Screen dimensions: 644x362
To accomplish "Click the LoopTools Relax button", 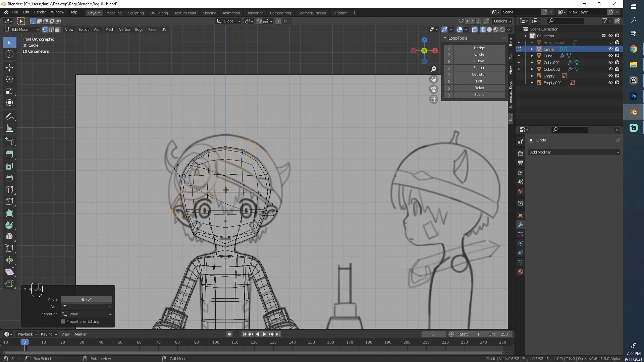I will 479,88.
